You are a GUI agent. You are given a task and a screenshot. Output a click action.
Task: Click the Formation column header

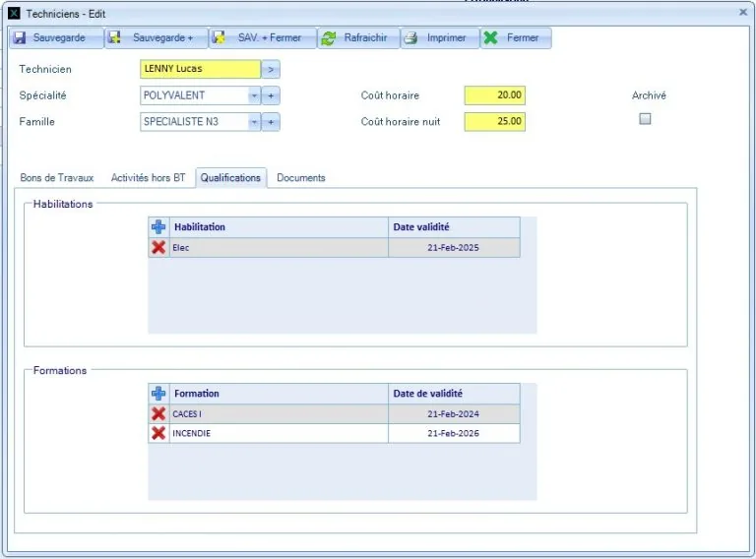click(279, 394)
